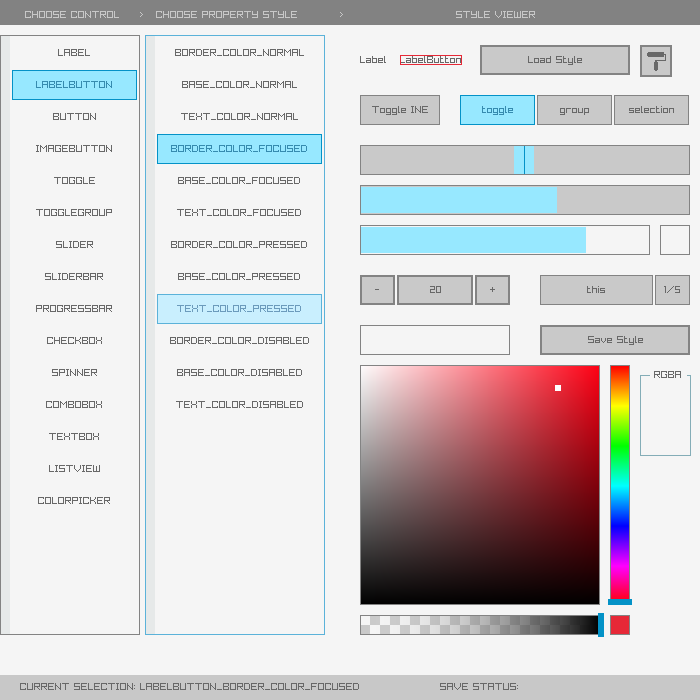Tick the empty checkbox beside progress bar
This screenshot has height=700, width=700.
click(674, 240)
